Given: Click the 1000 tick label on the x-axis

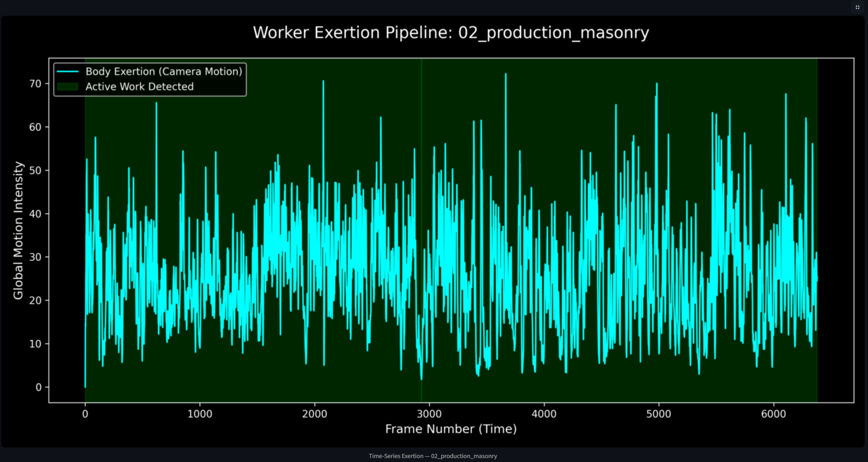Looking at the screenshot, I should pos(200,414).
